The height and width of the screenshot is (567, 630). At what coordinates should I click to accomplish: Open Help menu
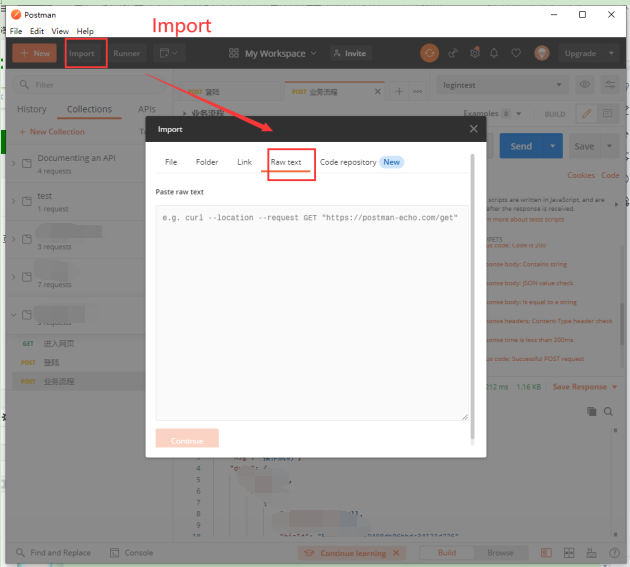[85, 31]
